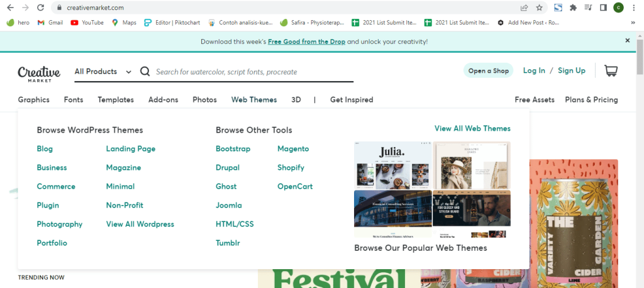Browse OpenCart themes
This screenshot has width=644, height=288.
[x=295, y=187]
